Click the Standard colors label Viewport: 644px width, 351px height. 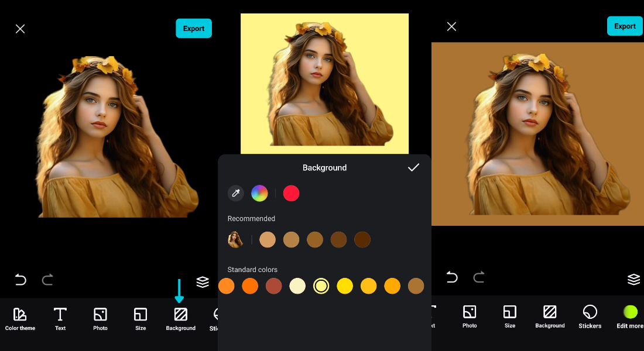click(252, 270)
